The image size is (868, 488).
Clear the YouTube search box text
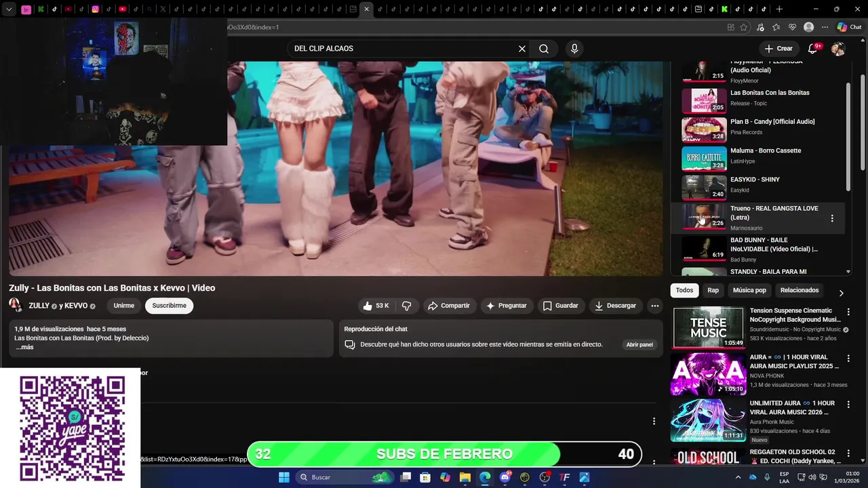pos(522,49)
